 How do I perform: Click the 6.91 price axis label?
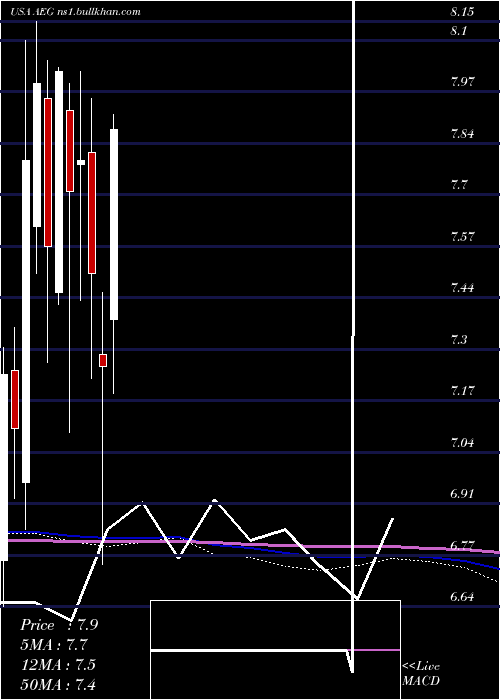tap(462, 494)
